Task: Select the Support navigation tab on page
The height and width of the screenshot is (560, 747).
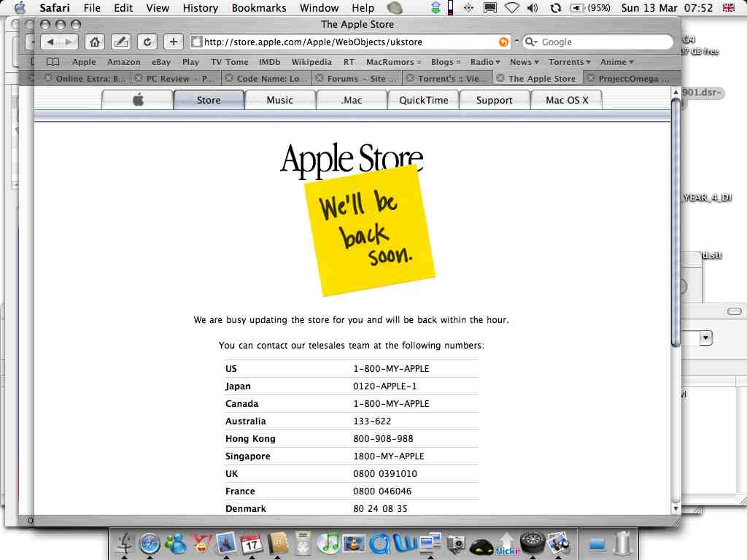Action: [x=495, y=100]
